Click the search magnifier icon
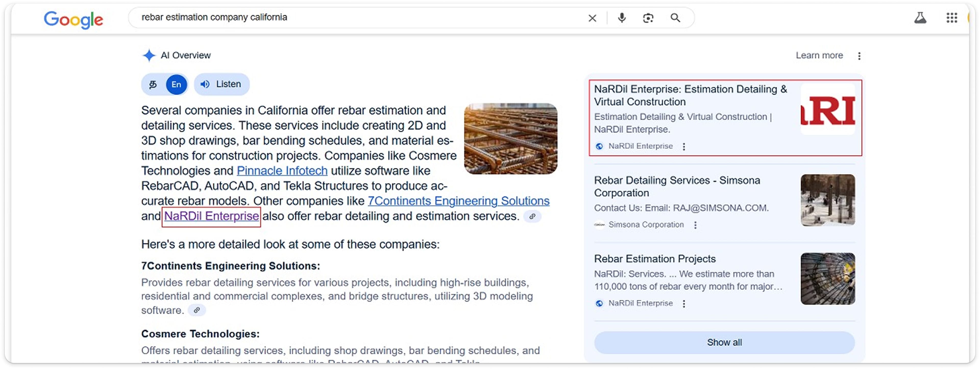Screen dimensions: 980x369 coord(676,18)
